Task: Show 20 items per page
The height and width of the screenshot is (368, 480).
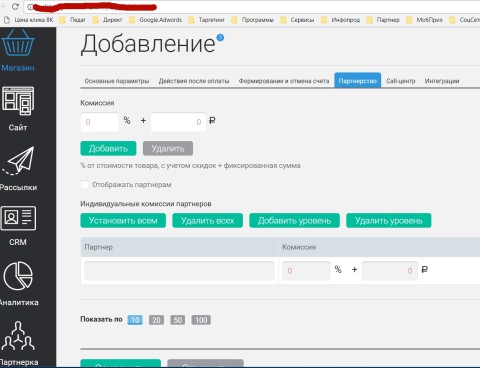Action: (x=156, y=320)
